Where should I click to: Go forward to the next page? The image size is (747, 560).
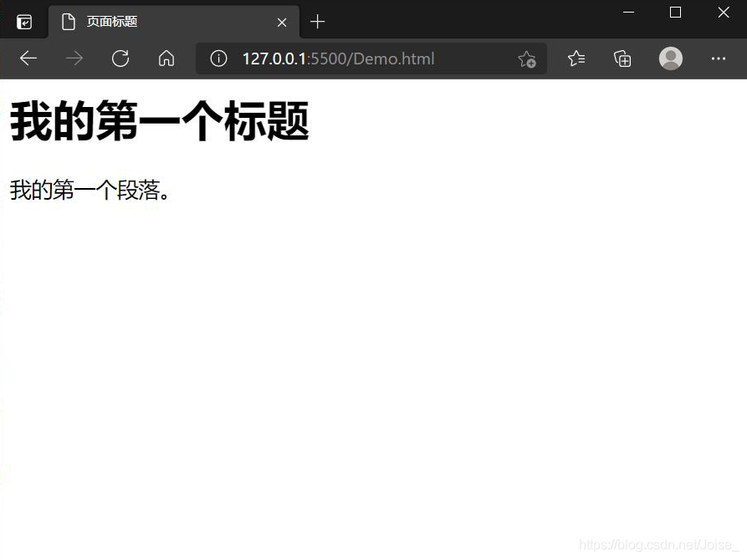tap(74, 59)
